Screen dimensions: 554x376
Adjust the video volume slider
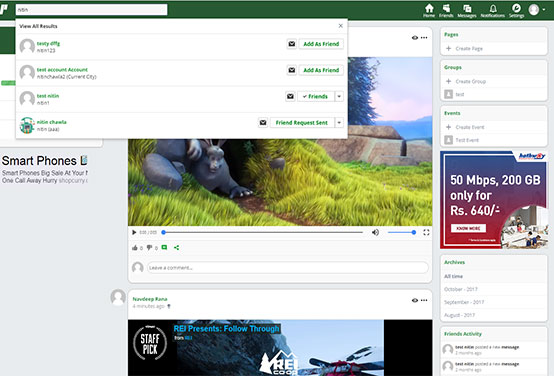(x=401, y=232)
